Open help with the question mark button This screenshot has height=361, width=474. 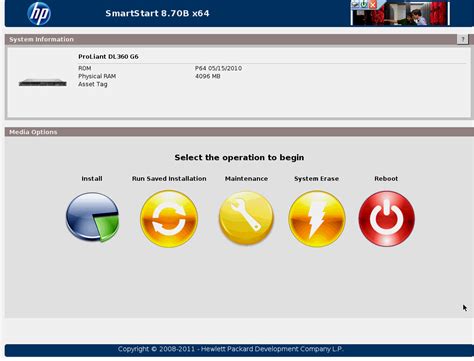[x=462, y=39]
